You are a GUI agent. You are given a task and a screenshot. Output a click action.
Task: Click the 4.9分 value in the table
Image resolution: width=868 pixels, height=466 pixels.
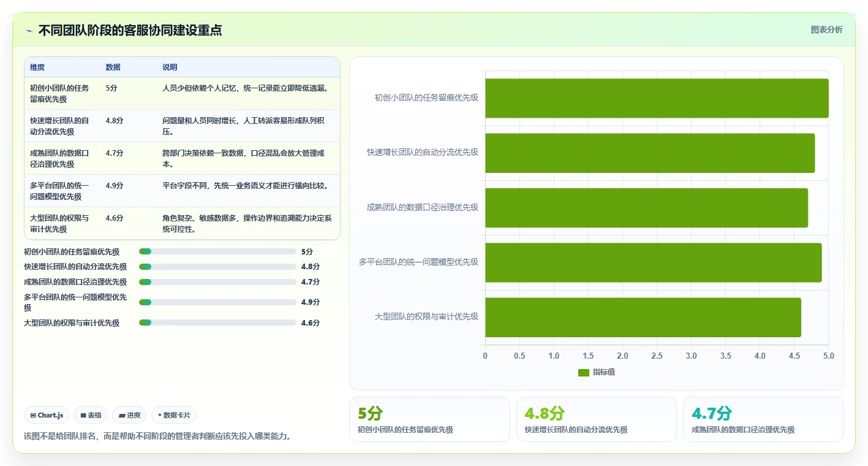tap(115, 185)
